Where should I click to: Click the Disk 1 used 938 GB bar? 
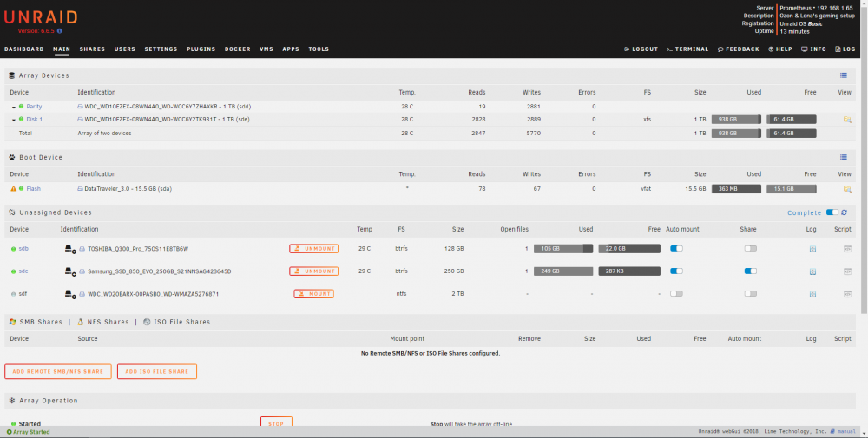click(736, 120)
